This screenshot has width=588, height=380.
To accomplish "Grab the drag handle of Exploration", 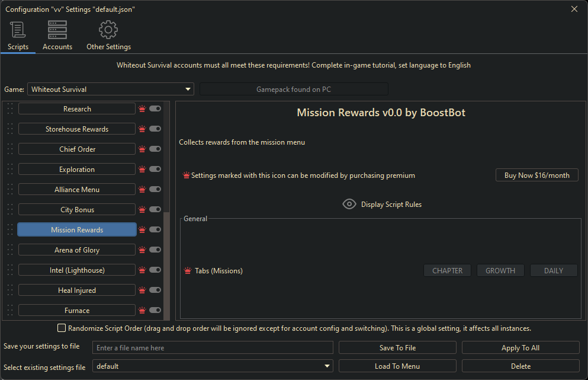I will click(x=10, y=169).
